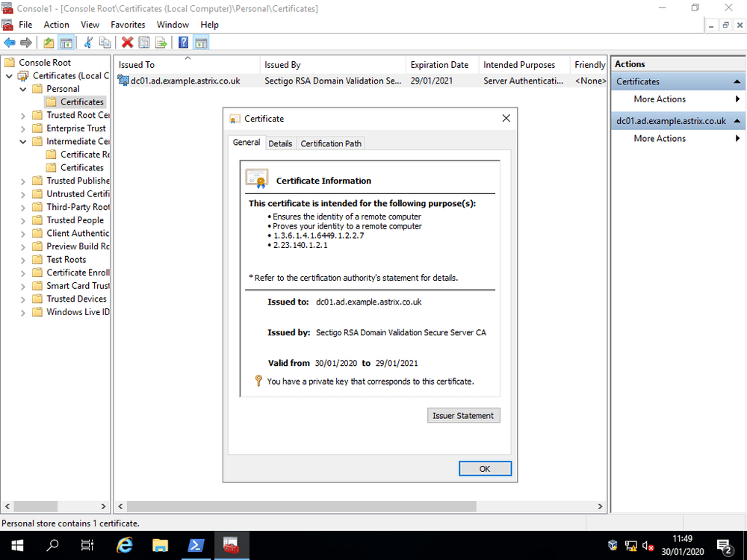Screen dimensions: 747x560
Task: Toggle the Show/Hide Action Pane icon
Action: 201,43
